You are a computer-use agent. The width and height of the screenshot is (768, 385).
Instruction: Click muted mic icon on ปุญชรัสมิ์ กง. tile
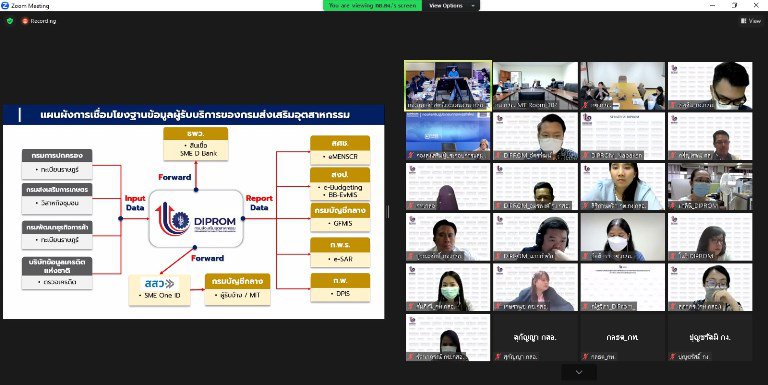[673, 357]
